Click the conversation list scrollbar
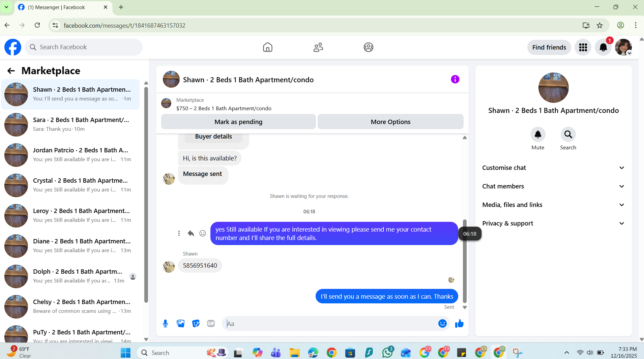Image resolution: width=644 pixels, height=359 pixels. click(146, 195)
